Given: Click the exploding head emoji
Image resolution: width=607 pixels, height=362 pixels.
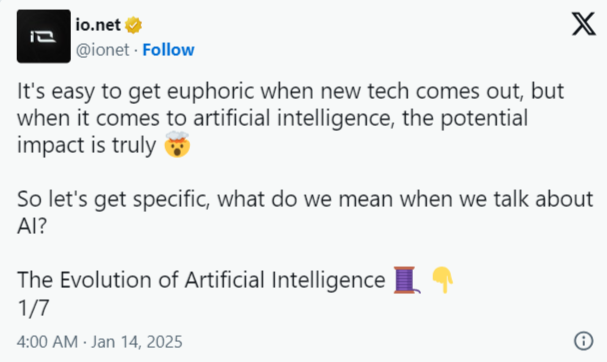Looking at the screenshot, I should (177, 144).
